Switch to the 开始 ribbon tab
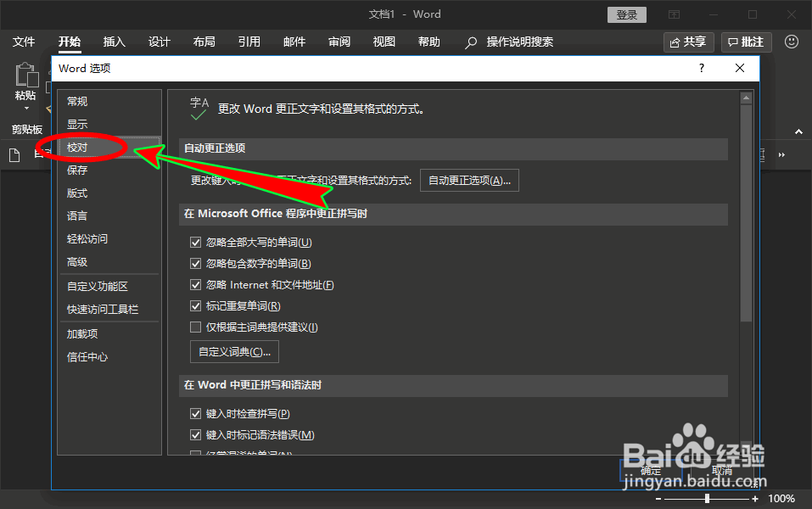Image resolution: width=812 pixels, height=509 pixels. 70,42
